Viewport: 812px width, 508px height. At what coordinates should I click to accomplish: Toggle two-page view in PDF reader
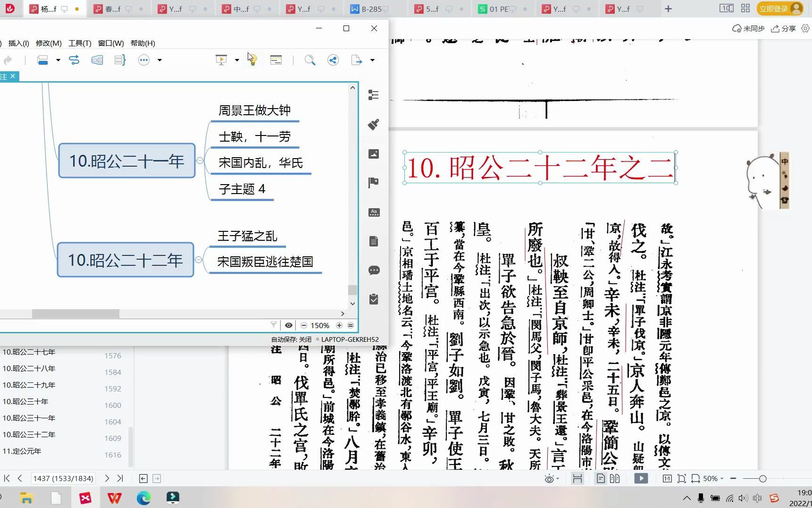[615, 478]
